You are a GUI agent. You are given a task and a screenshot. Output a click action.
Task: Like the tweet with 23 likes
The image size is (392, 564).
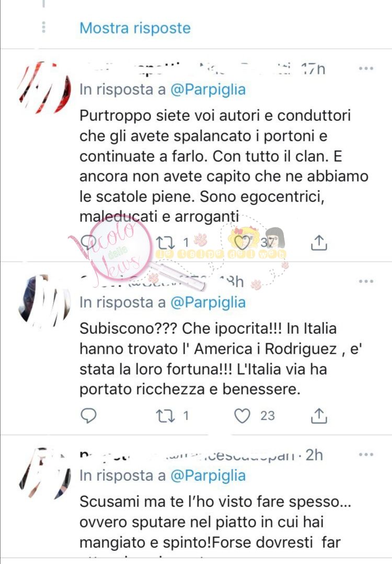[x=242, y=416]
